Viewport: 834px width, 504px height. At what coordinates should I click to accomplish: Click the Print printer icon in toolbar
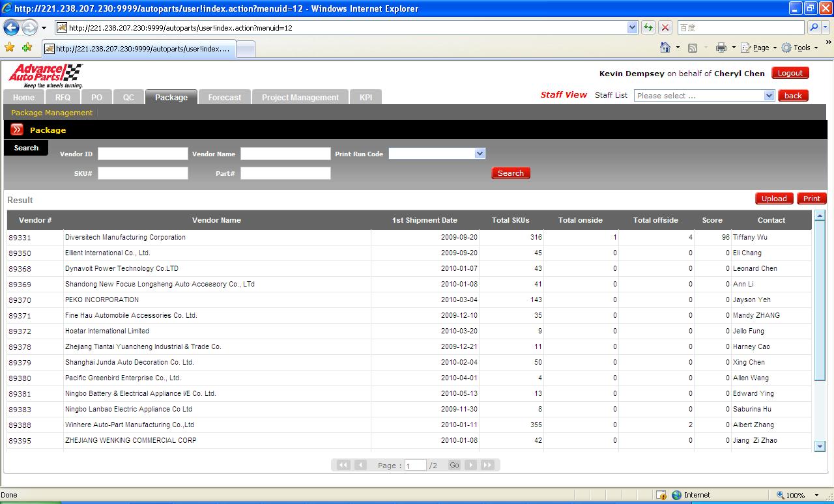(x=721, y=48)
